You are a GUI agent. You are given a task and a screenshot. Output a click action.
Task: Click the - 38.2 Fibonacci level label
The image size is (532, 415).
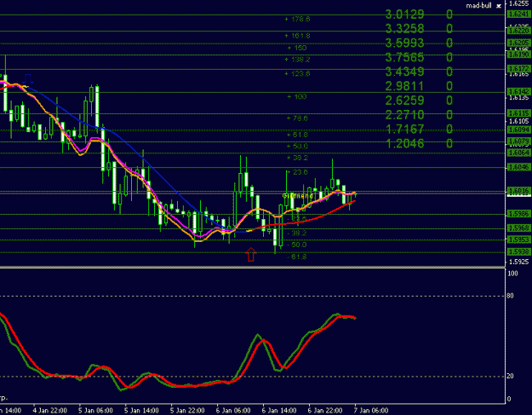pos(297,233)
